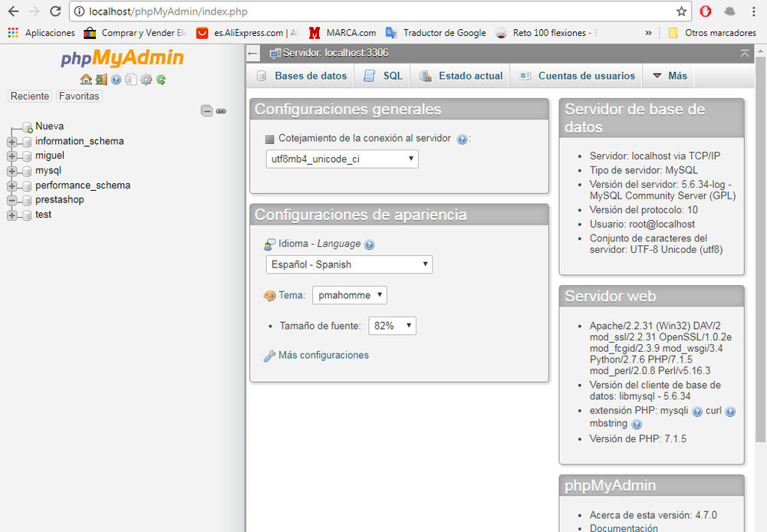The width and height of the screenshot is (767, 532).
Task: Expand the performance_schema database node
Action: [12, 186]
